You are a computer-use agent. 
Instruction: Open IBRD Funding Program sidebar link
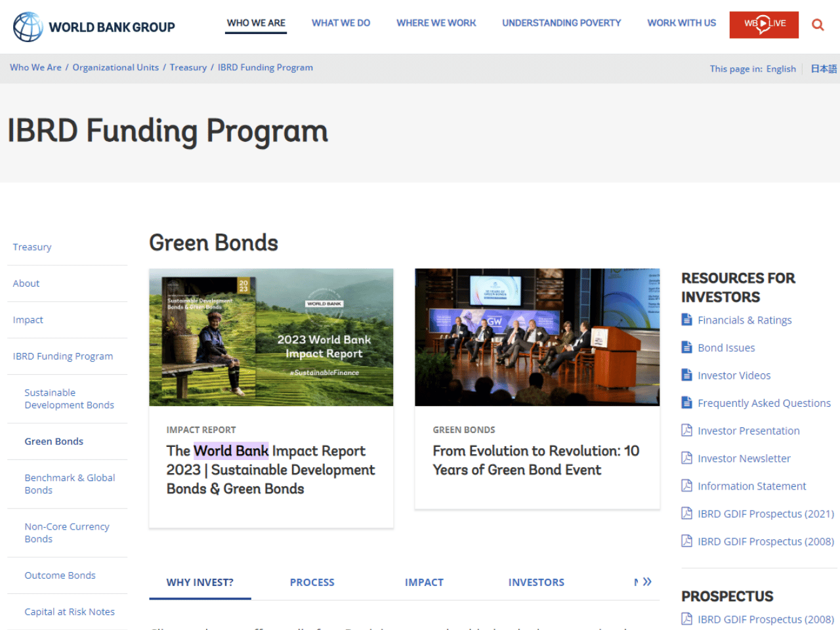[63, 356]
